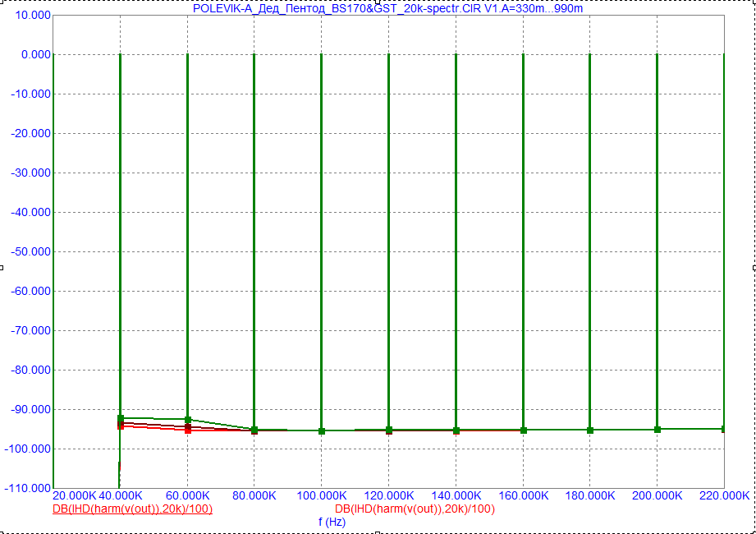Select the green data marker at 80K harmonic
The width and height of the screenshot is (756, 534).
(254, 430)
